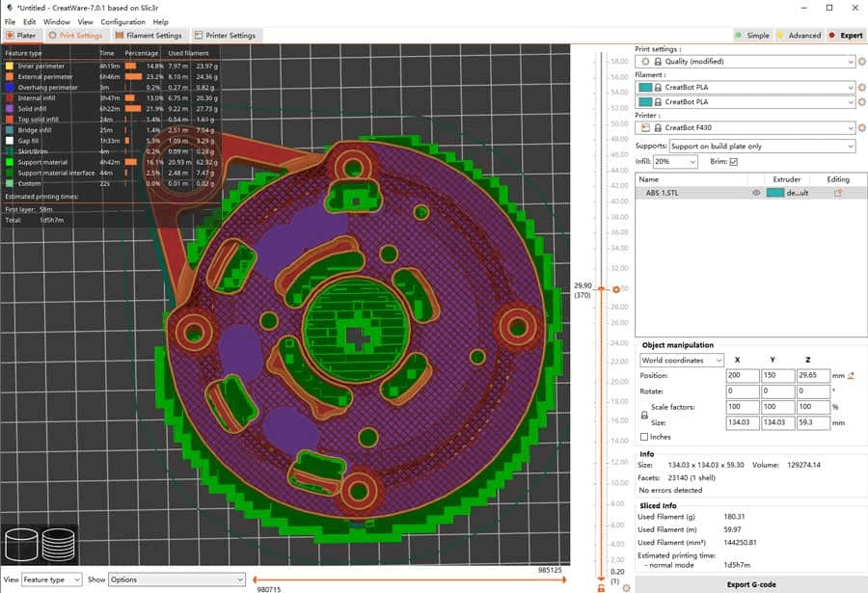
Task: Toggle Internal infill feature visibility in legend
Action: (10, 98)
